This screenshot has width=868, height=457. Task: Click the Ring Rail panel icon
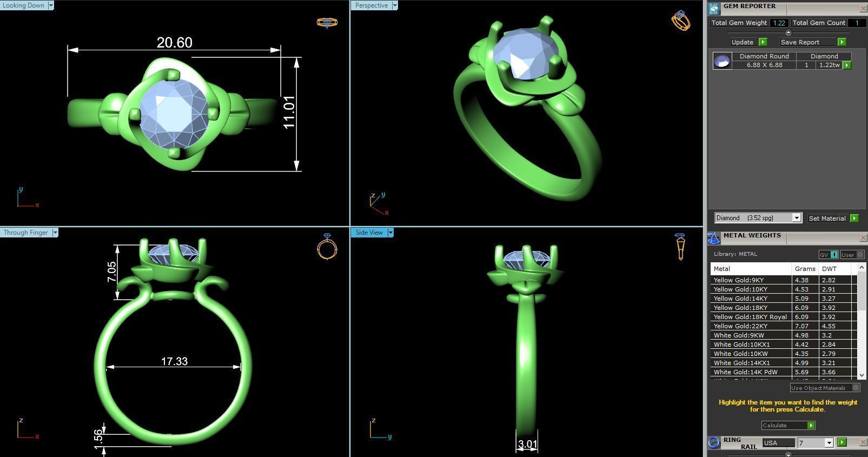pyautogui.click(x=714, y=443)
